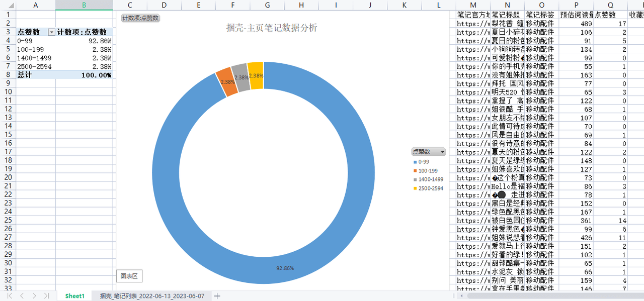644x301 pixels.
Task: Switch to the Sheet1 tab
Action: coord(75,296)
